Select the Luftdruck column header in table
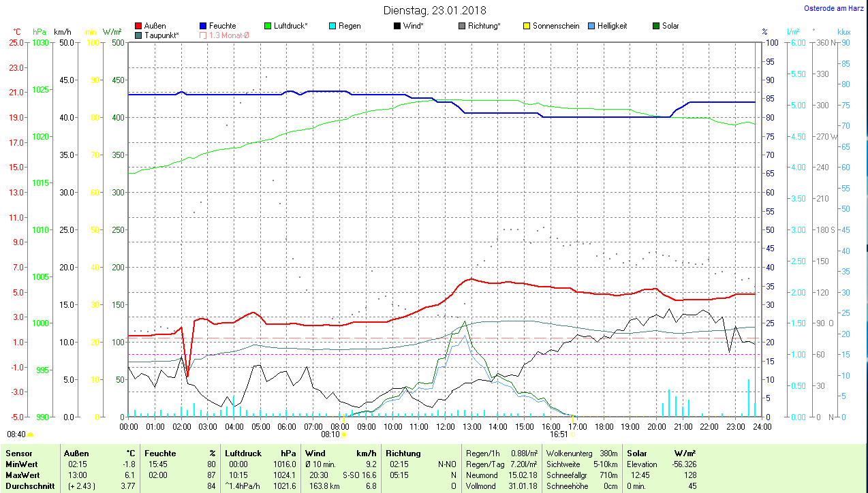Image resolution: width=868 pixels, height=493 pixels. pyautogui.click(x=243, y=453)
